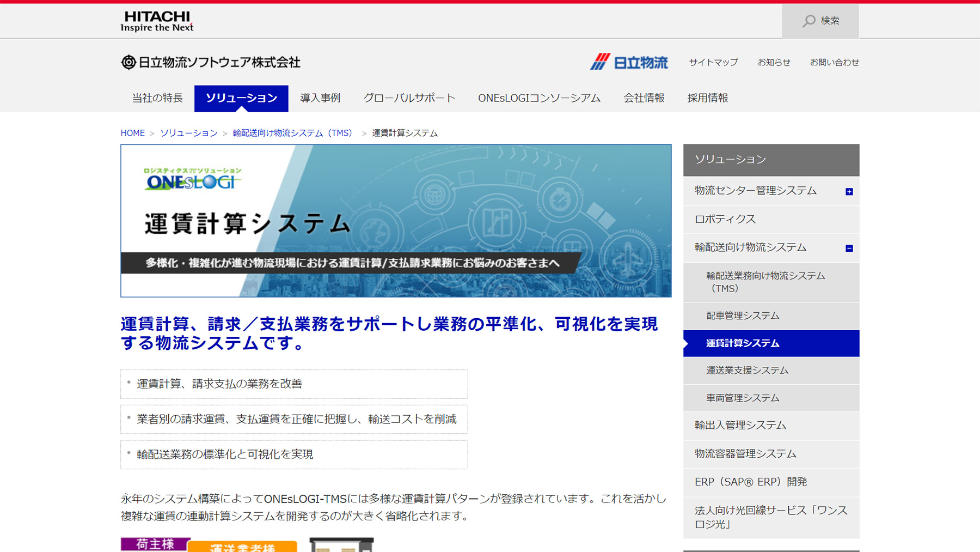Open the お問い合わせ link

[x=834, y=62]
